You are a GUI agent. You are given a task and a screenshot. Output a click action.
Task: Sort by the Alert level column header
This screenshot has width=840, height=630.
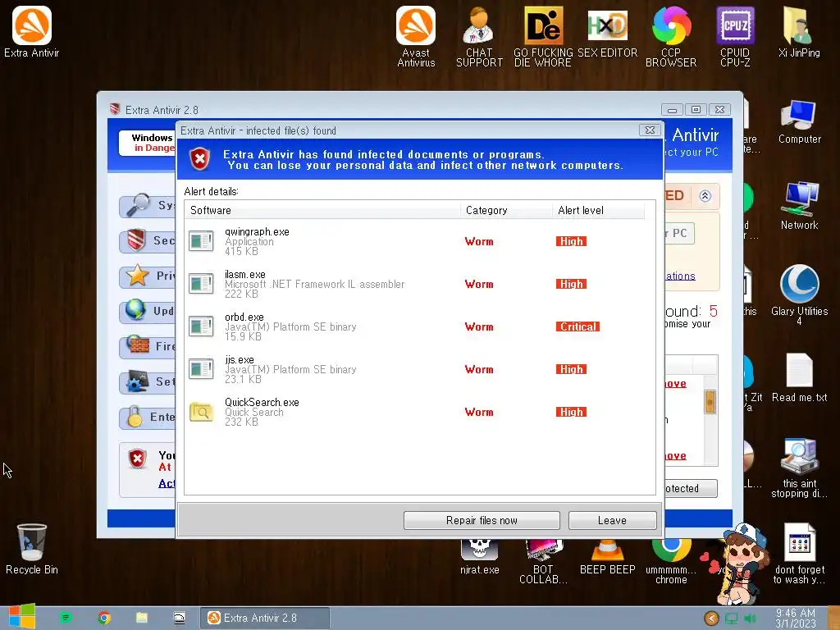[x=598, y=210]
